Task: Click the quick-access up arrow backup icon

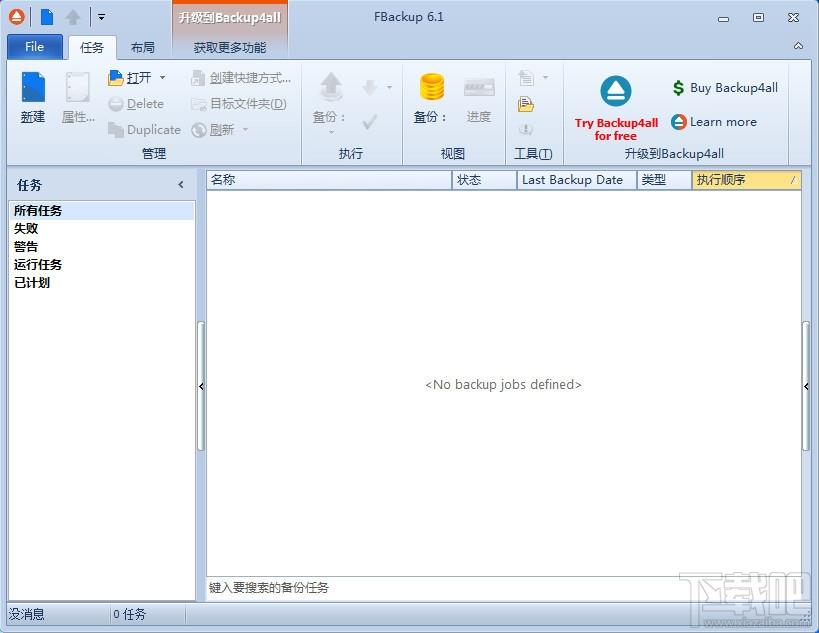Action: point(73,17)
